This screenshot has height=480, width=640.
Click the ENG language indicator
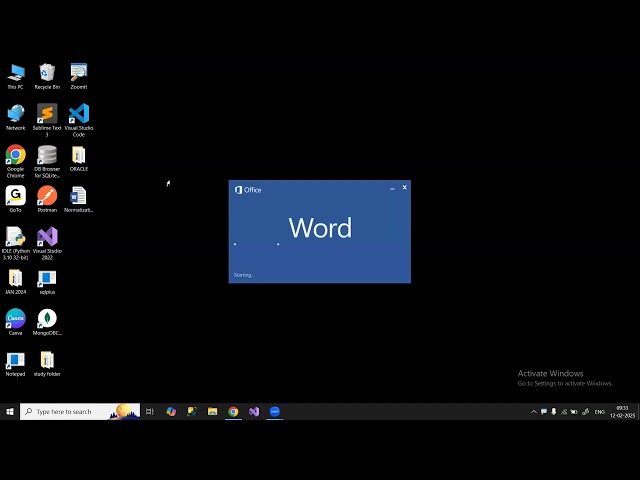pos(600,412)
